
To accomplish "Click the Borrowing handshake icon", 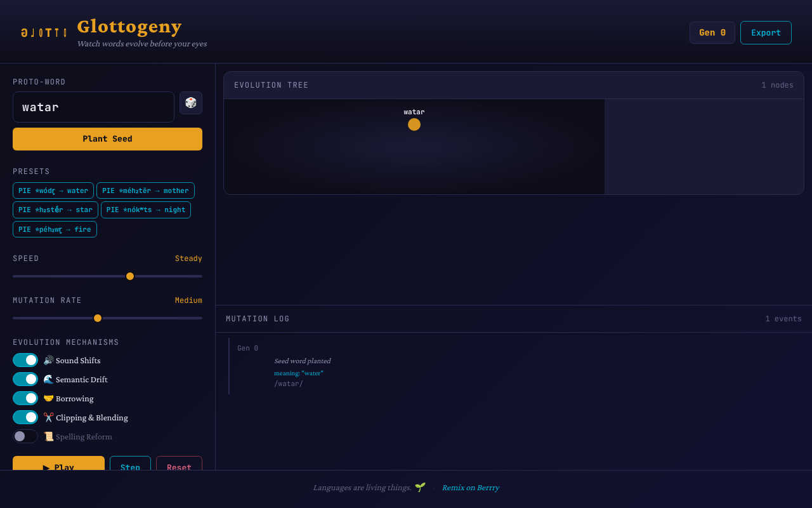I will 49,398.
